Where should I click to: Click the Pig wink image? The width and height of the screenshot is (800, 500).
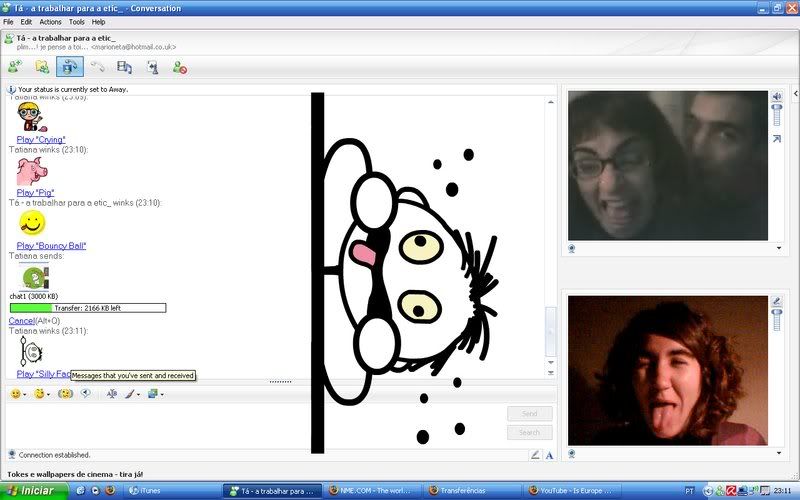click(31, 171)
